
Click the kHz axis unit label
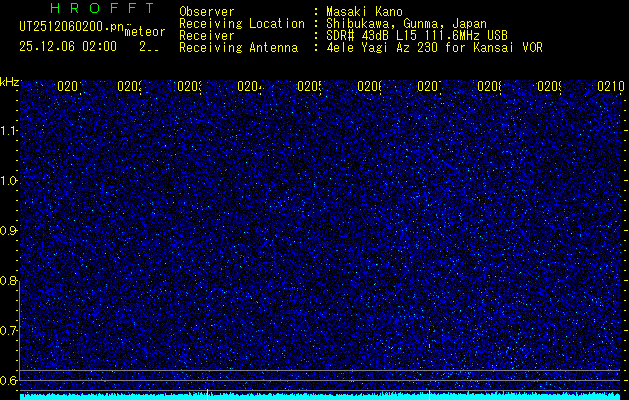pyautogui.click(x=9, y=82)
